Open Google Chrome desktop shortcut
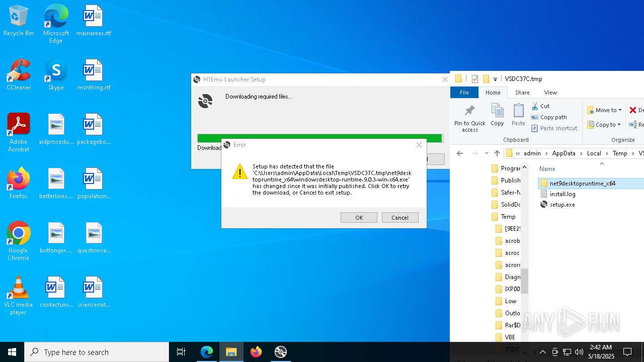 point(19,241)
